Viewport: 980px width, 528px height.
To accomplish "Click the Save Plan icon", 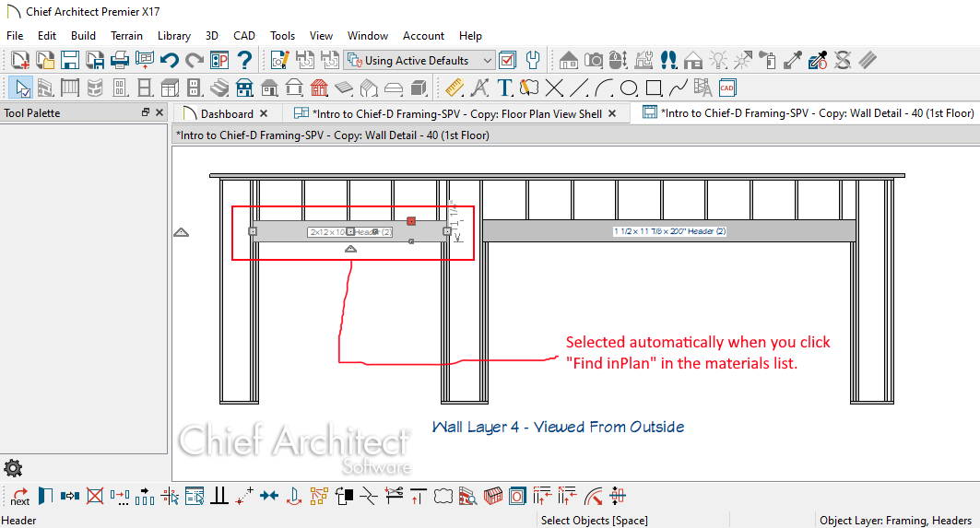I will pyautogui.click(x=69, y=61).
